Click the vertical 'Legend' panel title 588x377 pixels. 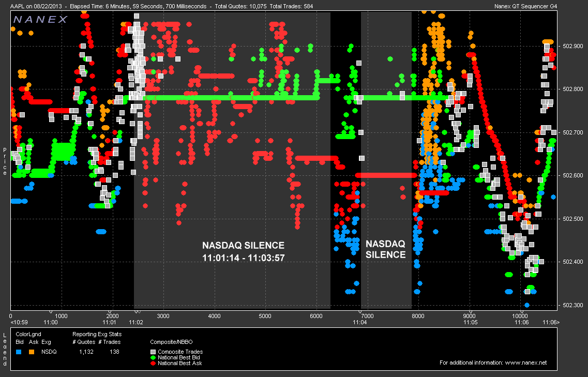pyautogui.click(x=5, y=349)
